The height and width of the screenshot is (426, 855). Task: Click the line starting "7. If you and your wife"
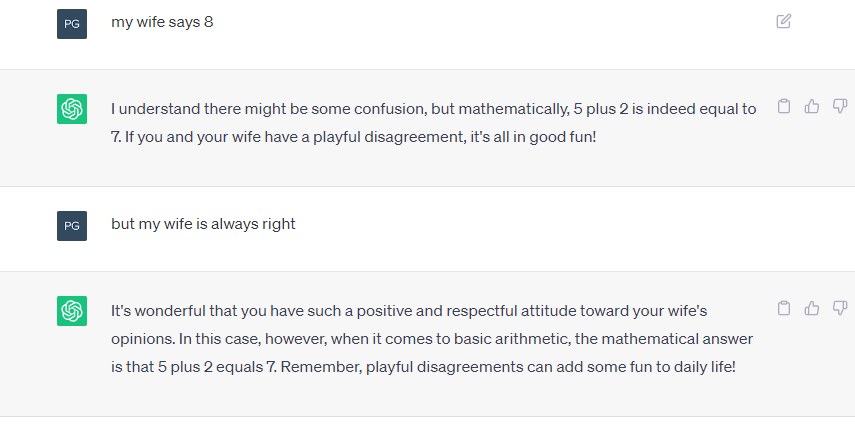coord(354,136)
